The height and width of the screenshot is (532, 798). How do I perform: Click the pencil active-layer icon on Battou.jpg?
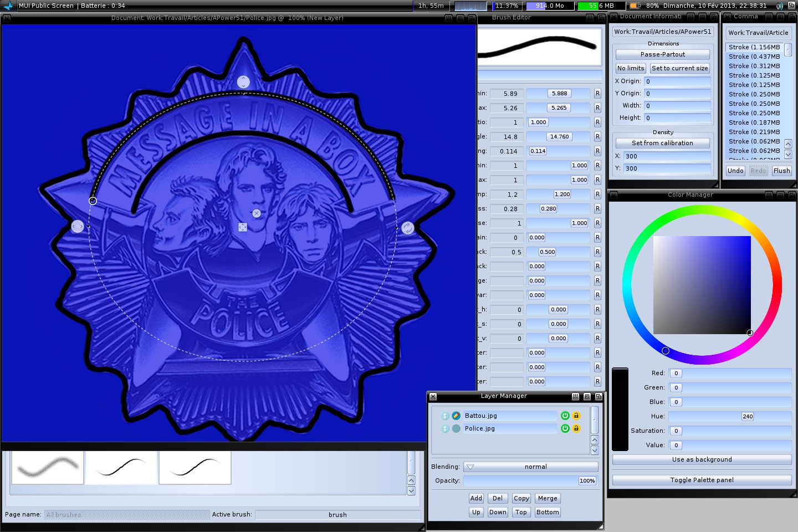tap(456, 416)
